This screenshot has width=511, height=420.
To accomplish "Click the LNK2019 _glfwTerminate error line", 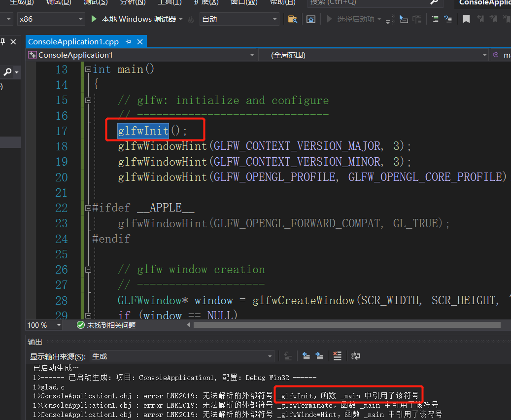I will pyautogui.click(x=235, y=405).
